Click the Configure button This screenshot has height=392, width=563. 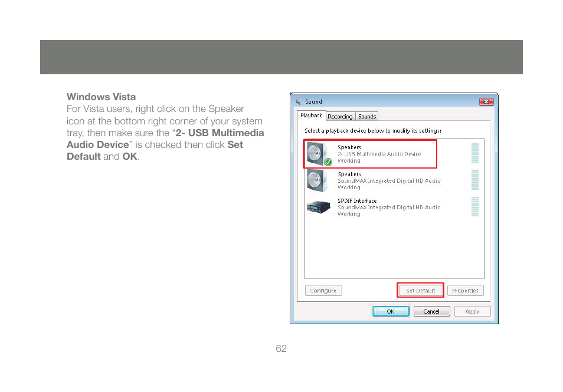pos(323,291)
